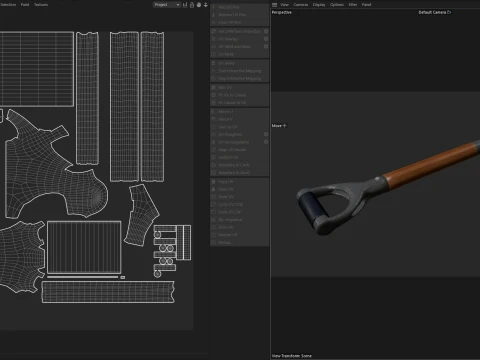The height and width of the screenshot is (360, 480).
Task: Click the Perspective viewport label
Action: tap(282, 12)
